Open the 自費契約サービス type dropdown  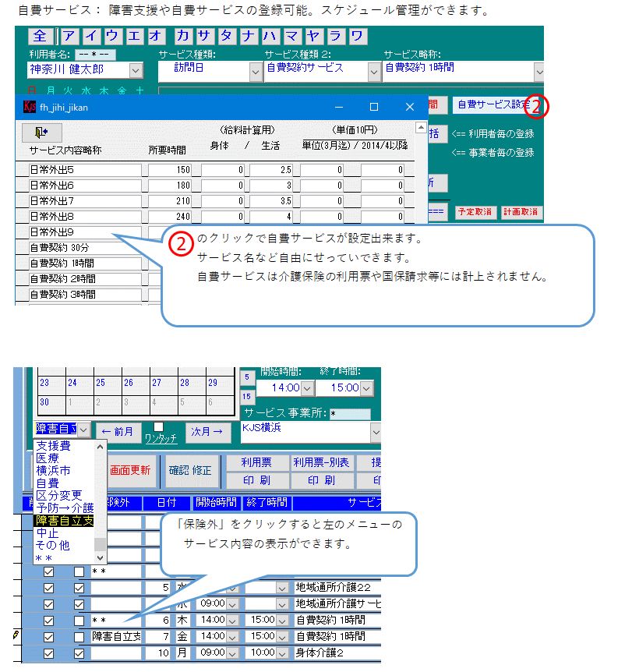tap(372, 71)
